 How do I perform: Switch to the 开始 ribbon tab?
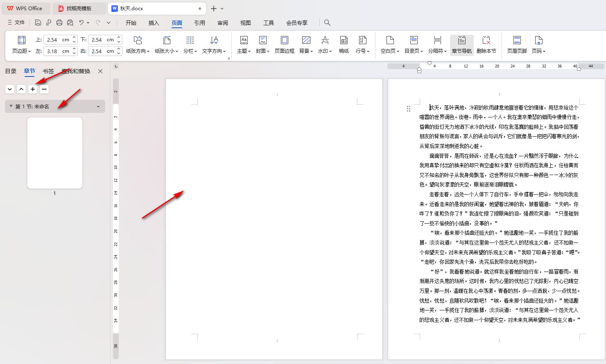[x=131, y=23]
